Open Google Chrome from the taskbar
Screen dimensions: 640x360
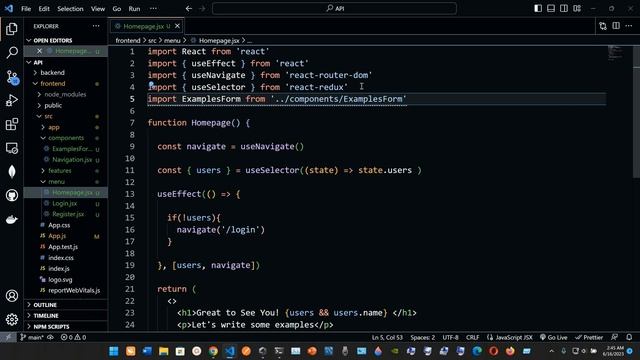coord(213,351)
